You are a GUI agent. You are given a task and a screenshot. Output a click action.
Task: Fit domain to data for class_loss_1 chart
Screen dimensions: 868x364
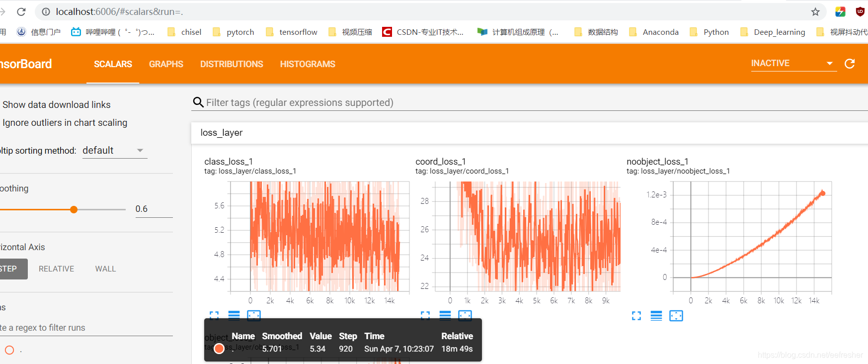coord(254,315)
